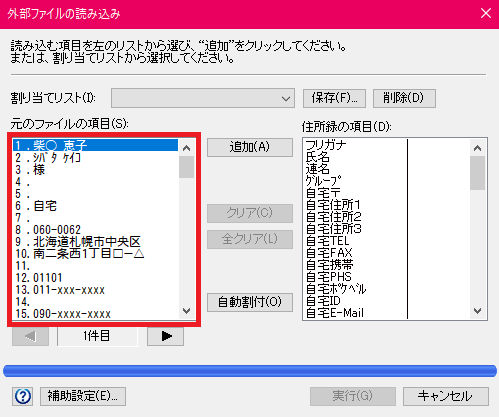499x417 pixels.
Task: Go to next record with right arrow
Action: (x=165, y=336)
